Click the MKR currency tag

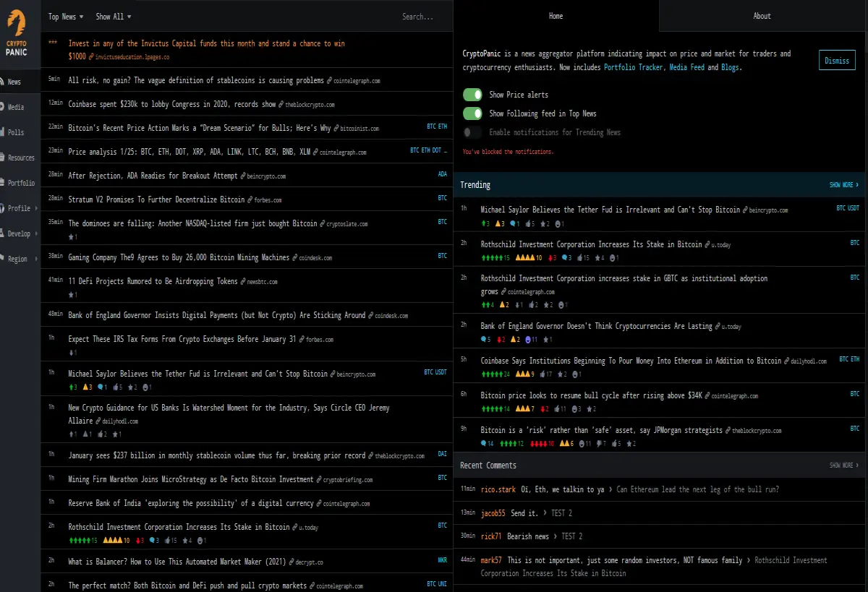click(x=443, y=559)
